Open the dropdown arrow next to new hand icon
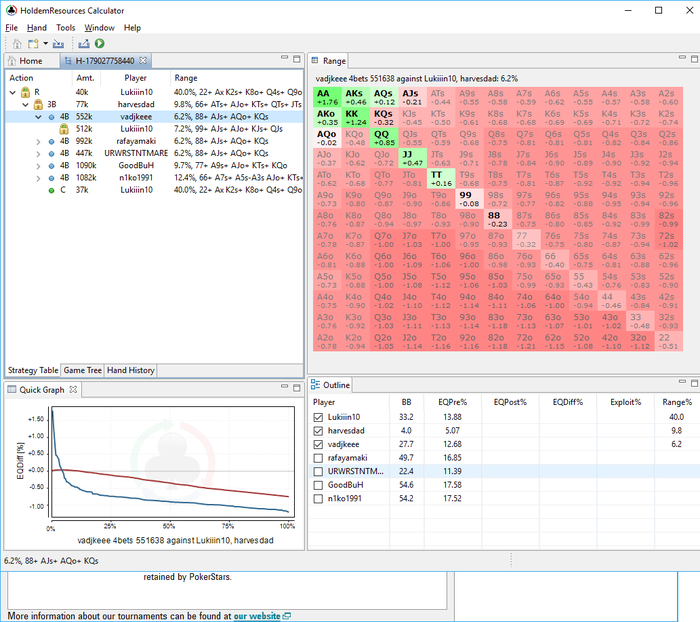The height and width of the screenshot is (622, 700). pyautogui.click(x=45, y=44)
